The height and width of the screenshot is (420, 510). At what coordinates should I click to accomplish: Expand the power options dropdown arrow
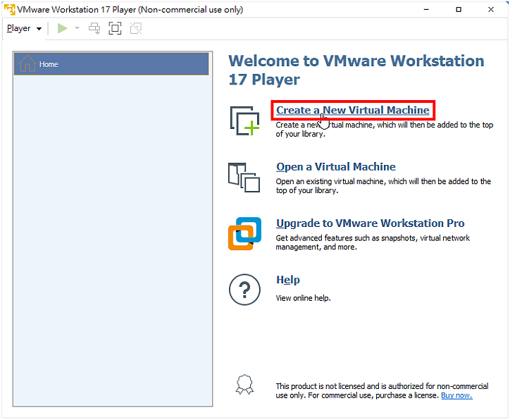[77, 28]
